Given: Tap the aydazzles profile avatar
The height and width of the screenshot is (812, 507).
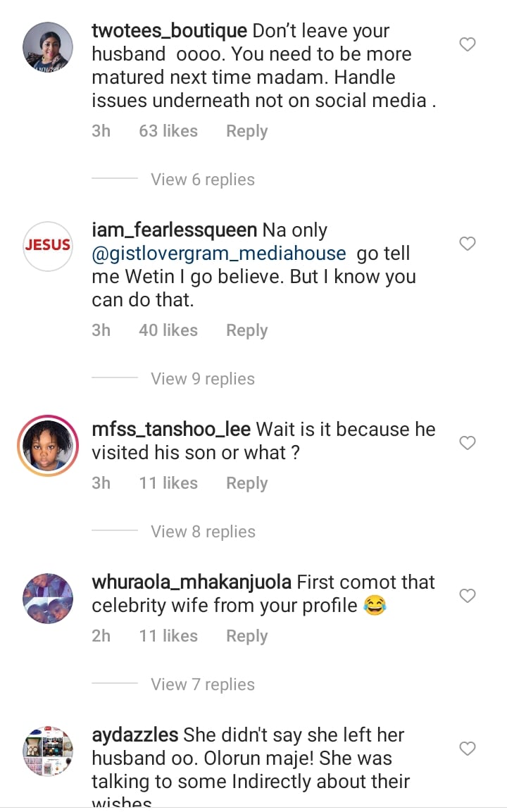Looking at the screenshot, I should click(x=48, y=750).
